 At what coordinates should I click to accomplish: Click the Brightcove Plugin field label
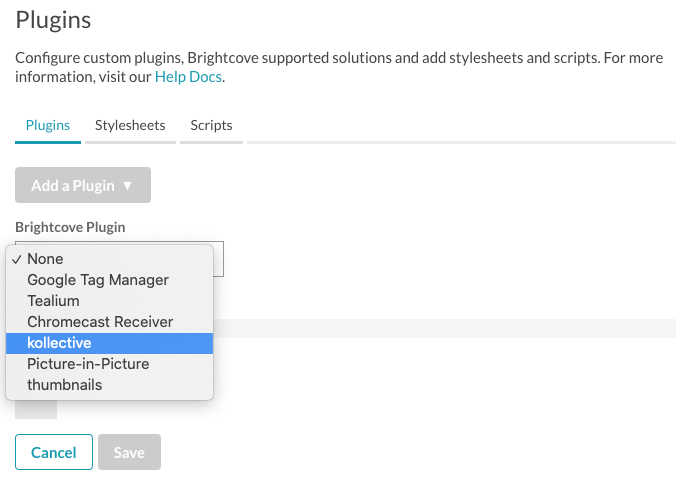click(70, 227)
